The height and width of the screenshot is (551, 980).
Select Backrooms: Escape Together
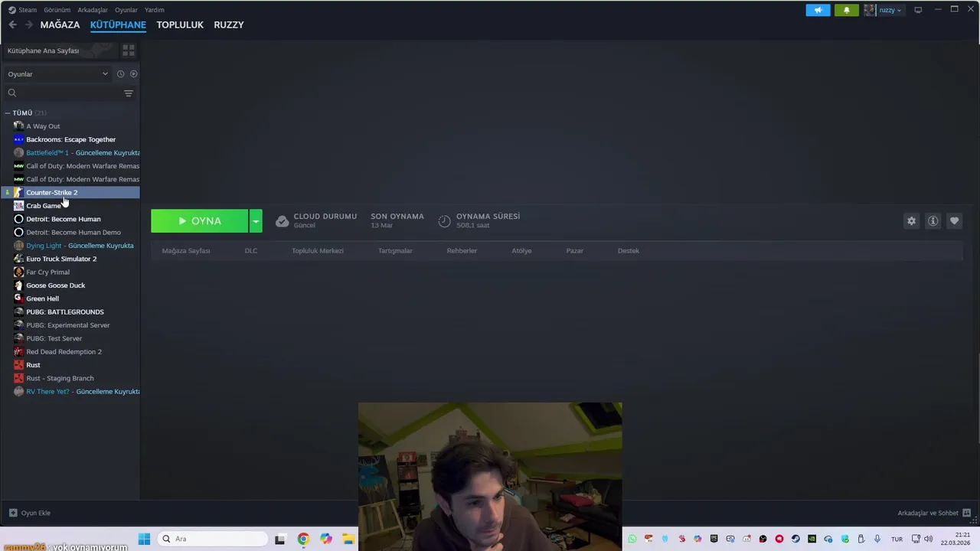(70, 139)
